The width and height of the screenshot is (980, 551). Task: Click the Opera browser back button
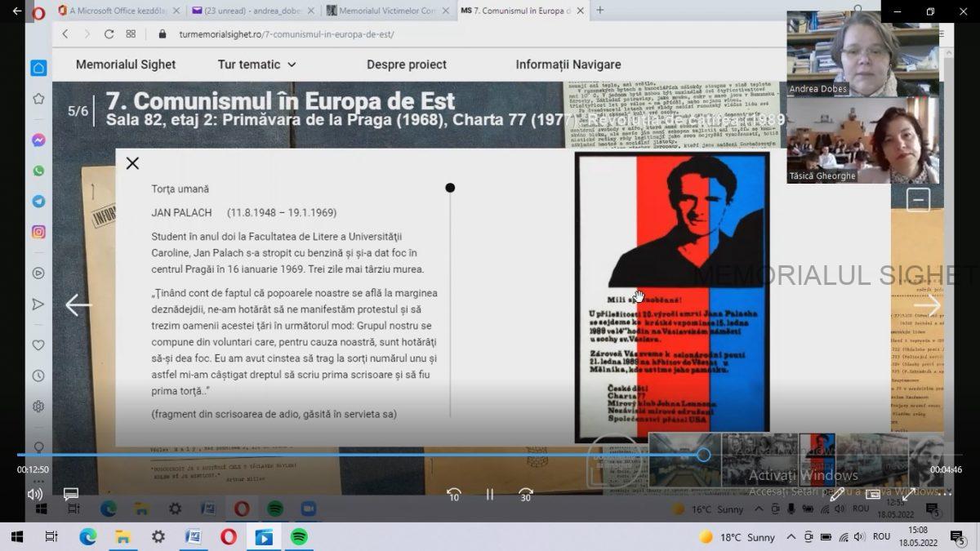point(65,34)
